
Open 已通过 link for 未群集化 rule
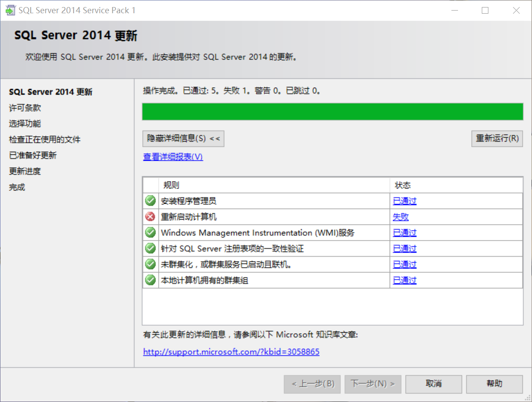[x=405, y=264]
